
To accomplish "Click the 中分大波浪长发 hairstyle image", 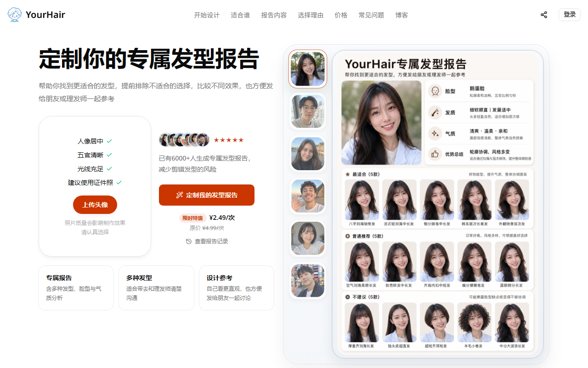I will pos(512,322).
